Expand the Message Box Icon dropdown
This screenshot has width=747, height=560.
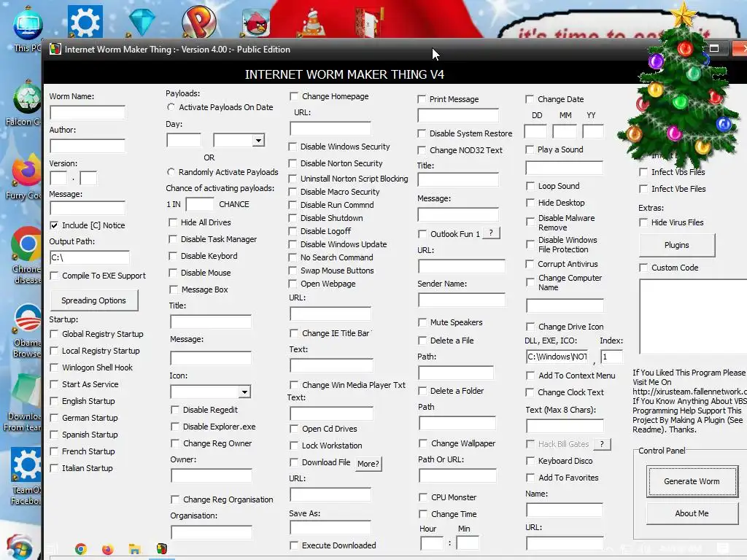244,392
